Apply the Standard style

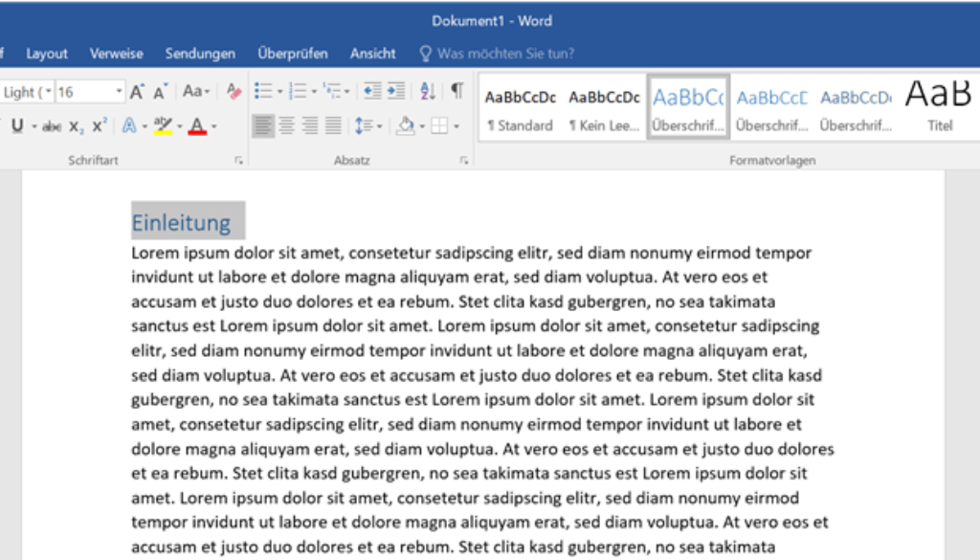click(x=520, y=107)
